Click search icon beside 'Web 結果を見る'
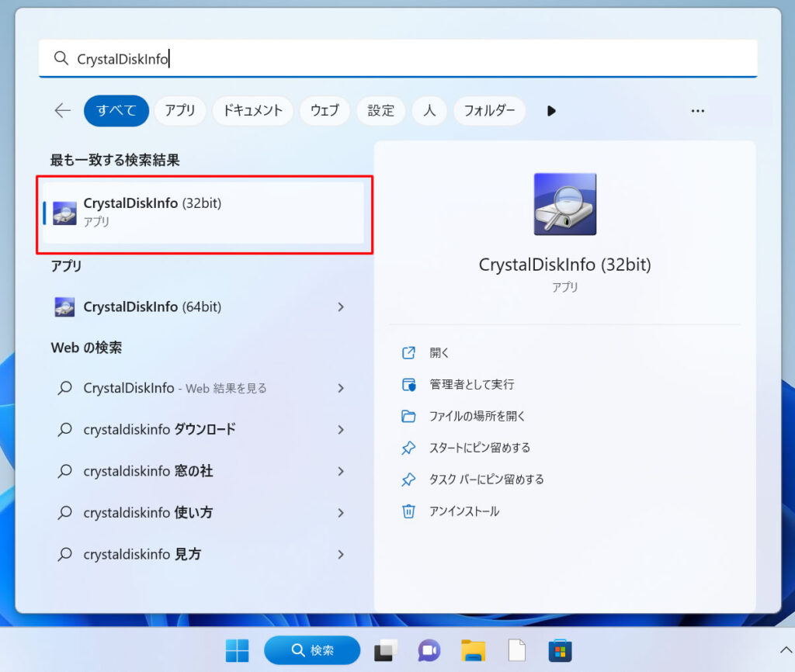 pos(65,388)
